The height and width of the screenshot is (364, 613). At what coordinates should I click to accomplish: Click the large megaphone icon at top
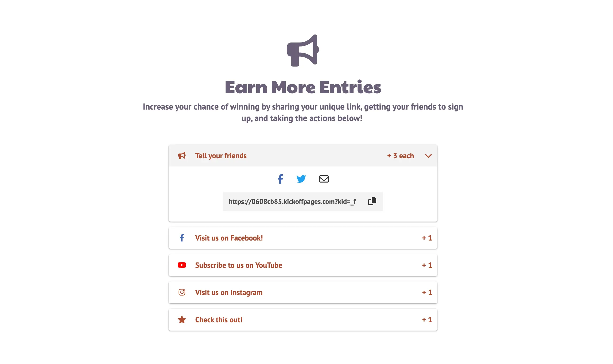tap(303, 51)
